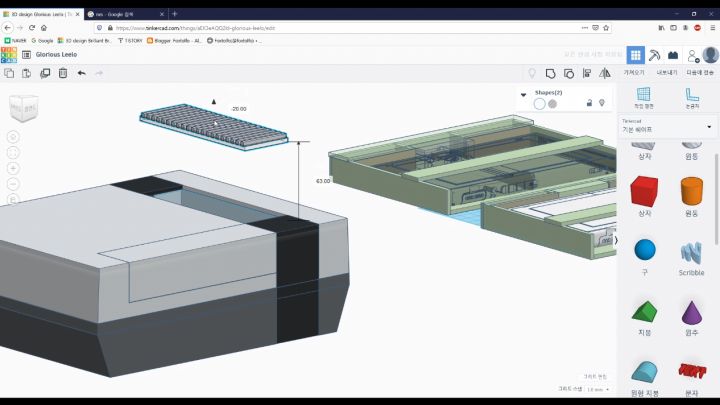720x405 pixels.
Task: Open the Tinkercad basic shapes category dropdown
Action: [667, 126]
